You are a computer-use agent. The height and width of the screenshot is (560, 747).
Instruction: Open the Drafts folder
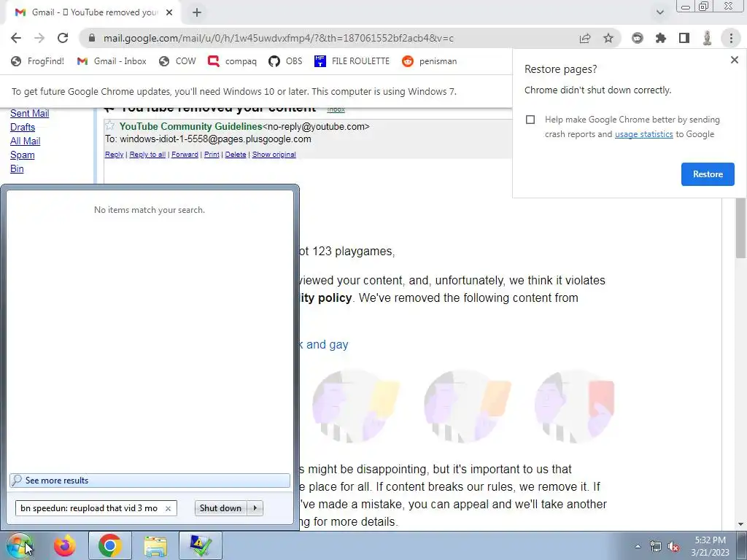tap(23, 127)
